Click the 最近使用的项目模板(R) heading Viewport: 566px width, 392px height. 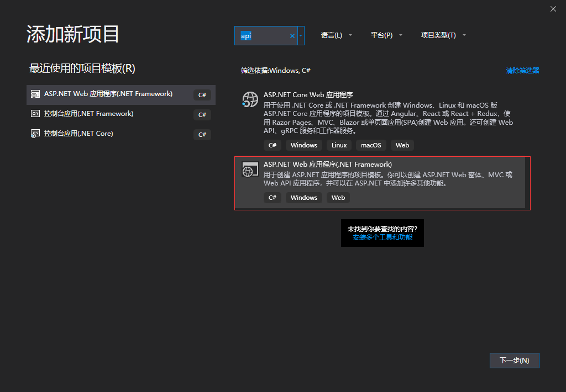pos(82,68)
